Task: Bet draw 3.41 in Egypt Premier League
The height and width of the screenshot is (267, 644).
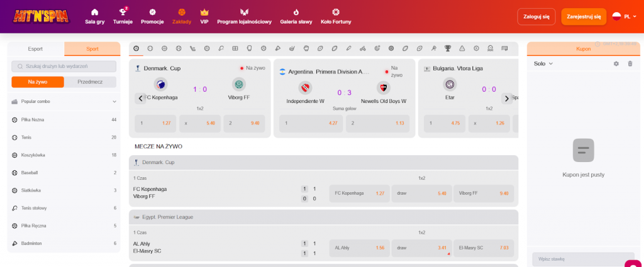Action: [x=421, y=248]
